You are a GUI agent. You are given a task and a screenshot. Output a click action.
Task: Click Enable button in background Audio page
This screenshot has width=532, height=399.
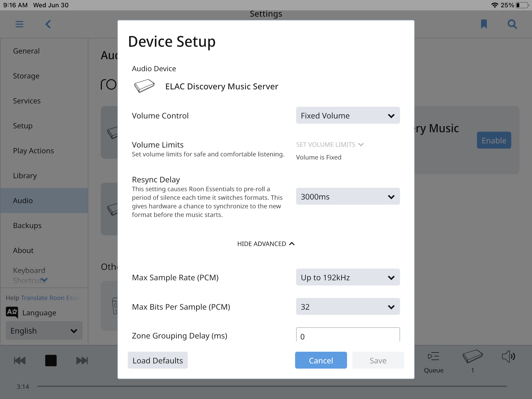point(494,140)
